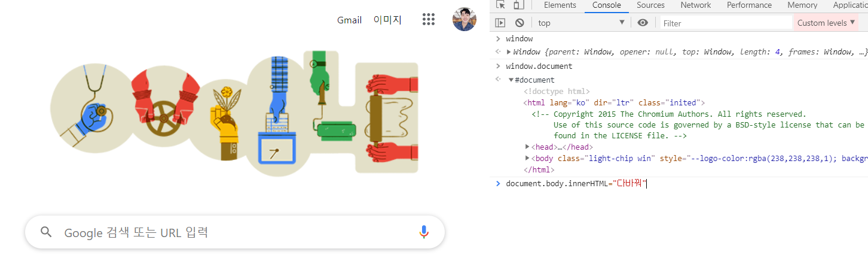Open the Custom levels dropdown

click(826, 23)
